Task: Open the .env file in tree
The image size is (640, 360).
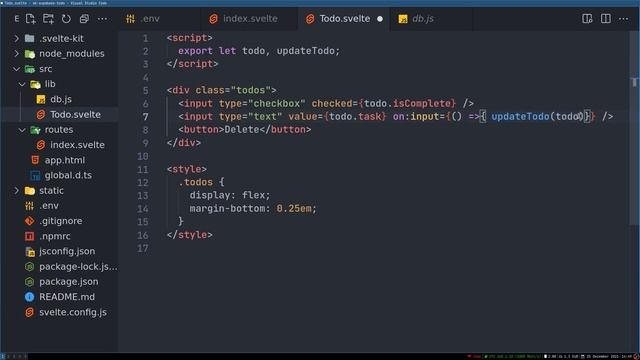Action: (x=49, y=206)
